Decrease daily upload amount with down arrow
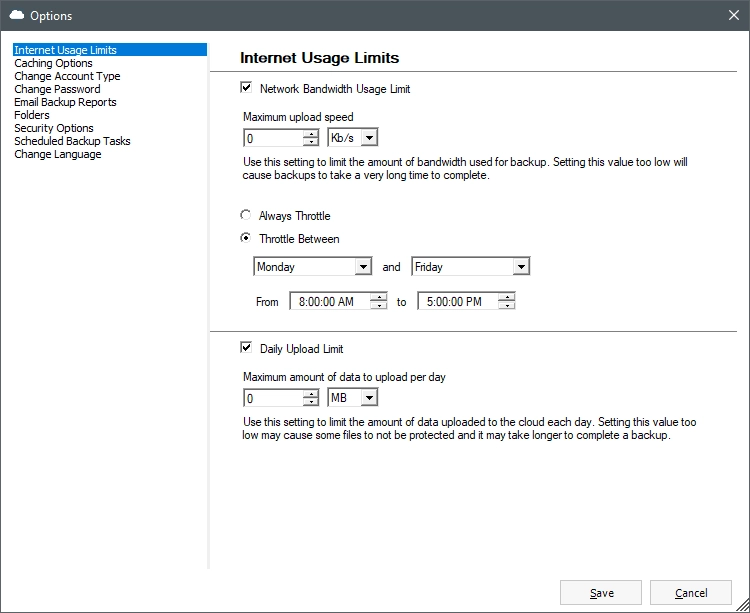 [311, 402]
